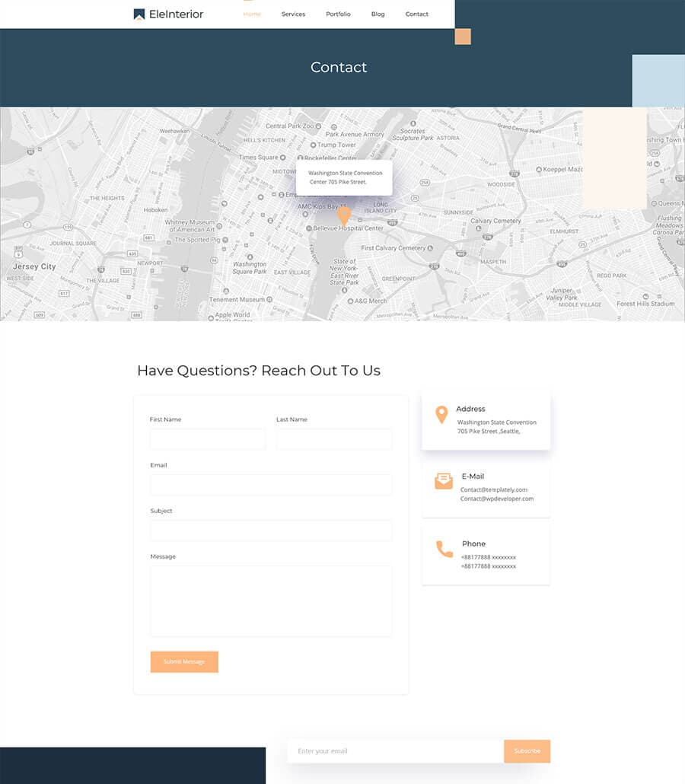Click the Contact page banner title
685x784 pixels.
(339, 67)
